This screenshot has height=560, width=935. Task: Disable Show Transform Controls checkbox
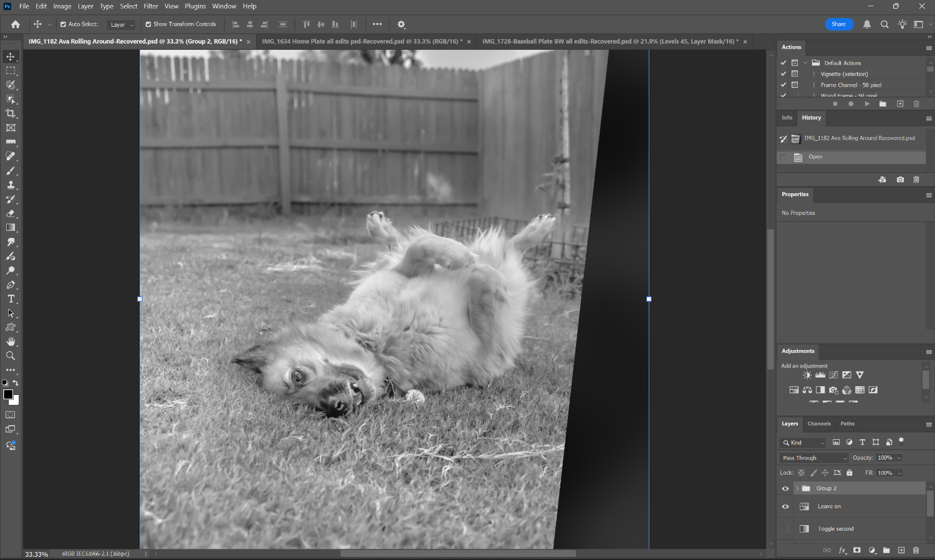point(148,24)
